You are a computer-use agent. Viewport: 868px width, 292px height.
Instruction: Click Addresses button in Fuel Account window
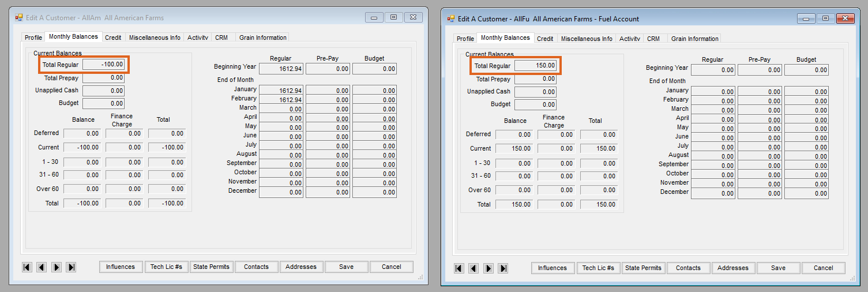[733, 268]
